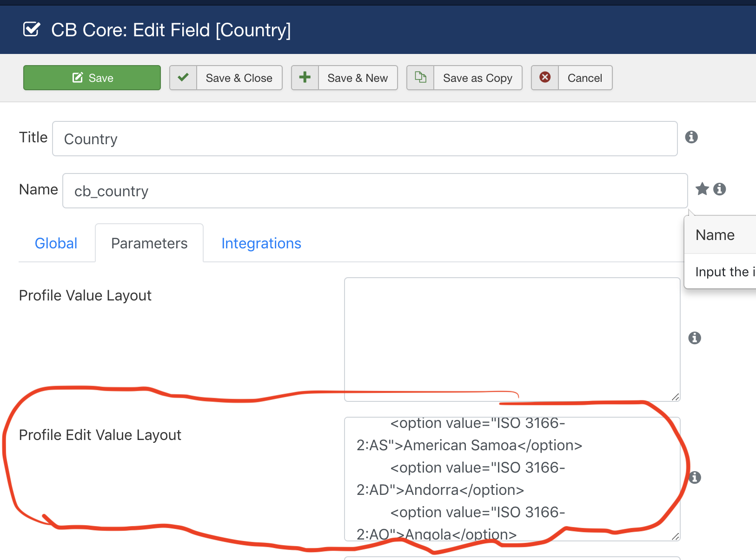Click the Save & Close checkmark icon
The height and width of the screenshot is (560, 756).
[x=183, y=77]
